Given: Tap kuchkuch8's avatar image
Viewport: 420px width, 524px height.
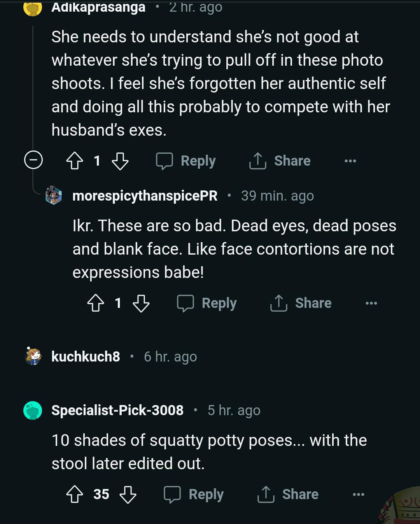Looking at the screenshot, I should 33,356.
